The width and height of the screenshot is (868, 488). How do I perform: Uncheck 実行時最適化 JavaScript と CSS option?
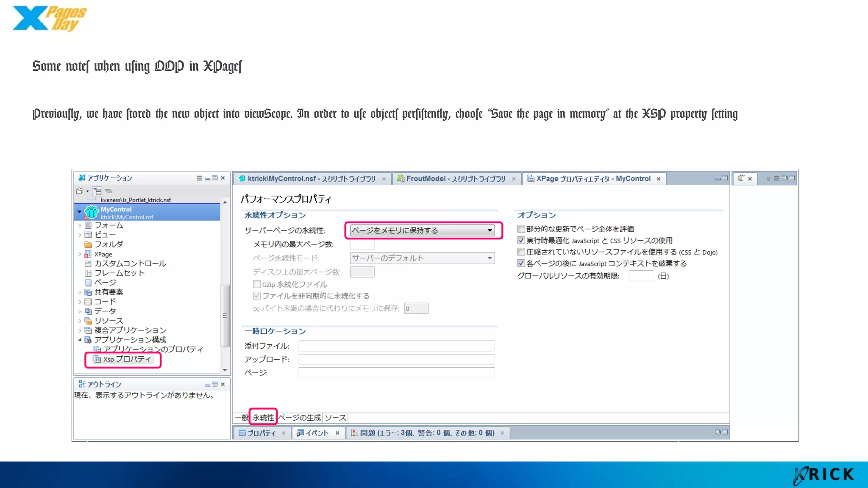(521, 240)
